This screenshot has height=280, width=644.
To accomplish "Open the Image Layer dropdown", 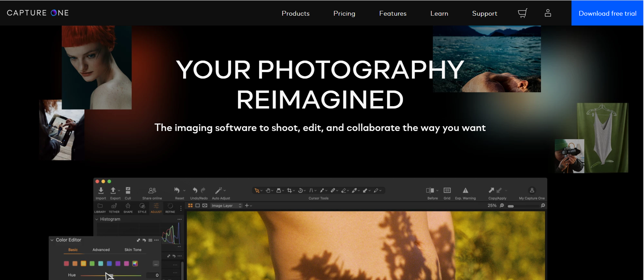I will point(226,206).
